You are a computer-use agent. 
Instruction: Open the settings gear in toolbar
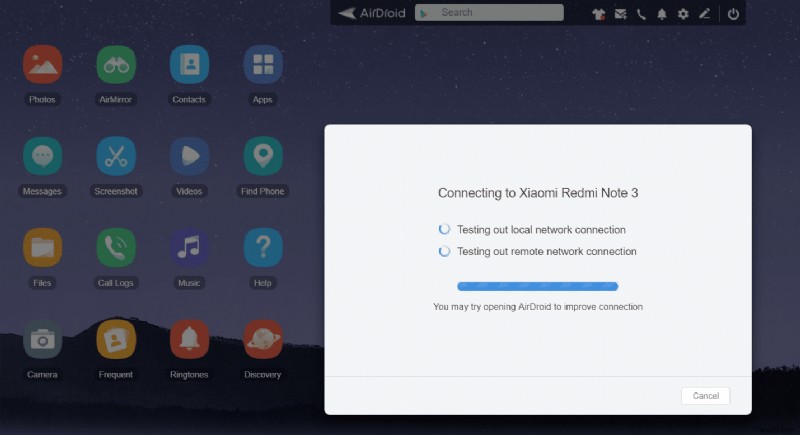683,14
